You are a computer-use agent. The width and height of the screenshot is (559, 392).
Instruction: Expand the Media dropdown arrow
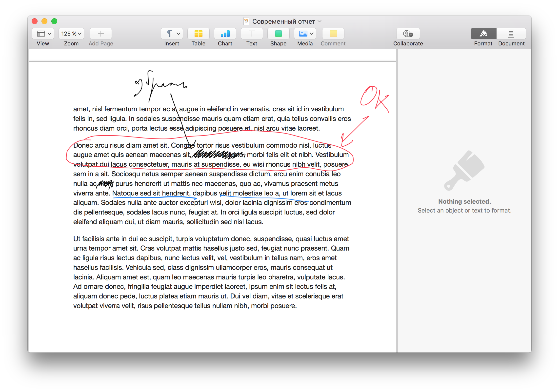[x=312, y=34]
